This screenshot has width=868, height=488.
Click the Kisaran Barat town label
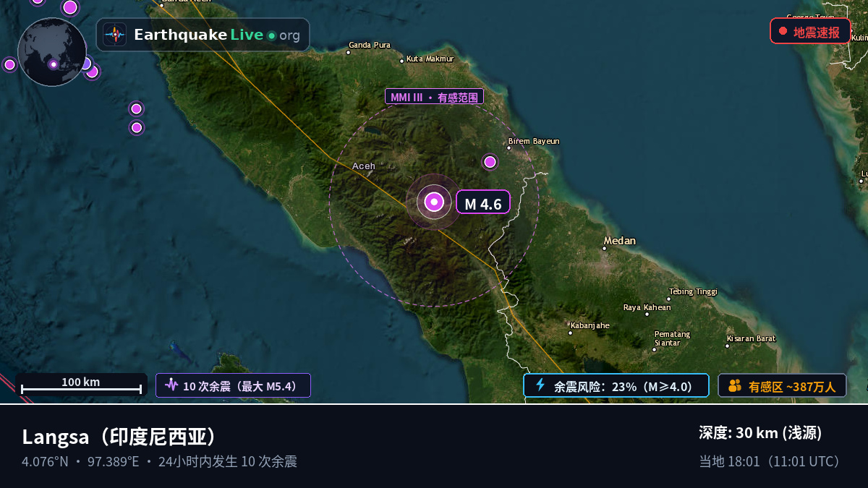(751, 339)
